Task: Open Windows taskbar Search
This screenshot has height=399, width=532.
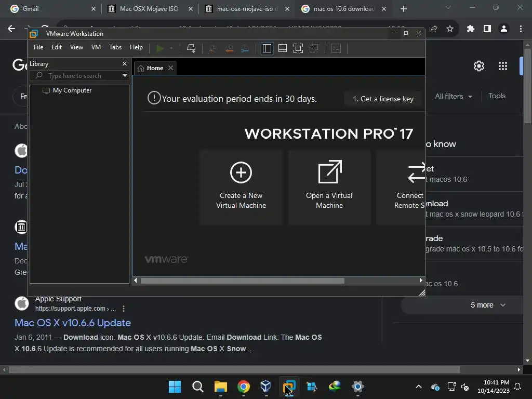Action: click(198, 387)
